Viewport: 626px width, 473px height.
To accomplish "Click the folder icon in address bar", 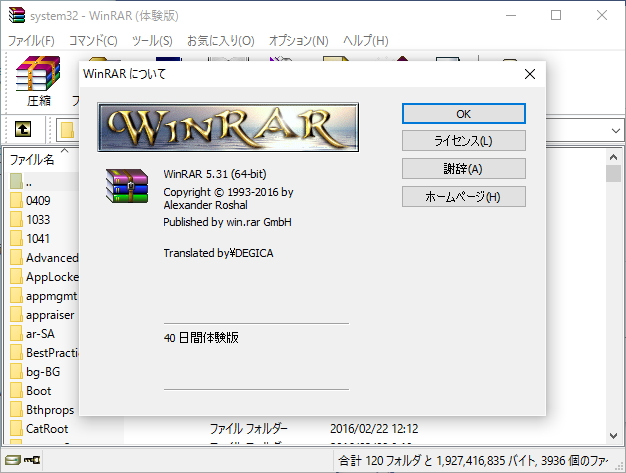I will click(67, 130).
